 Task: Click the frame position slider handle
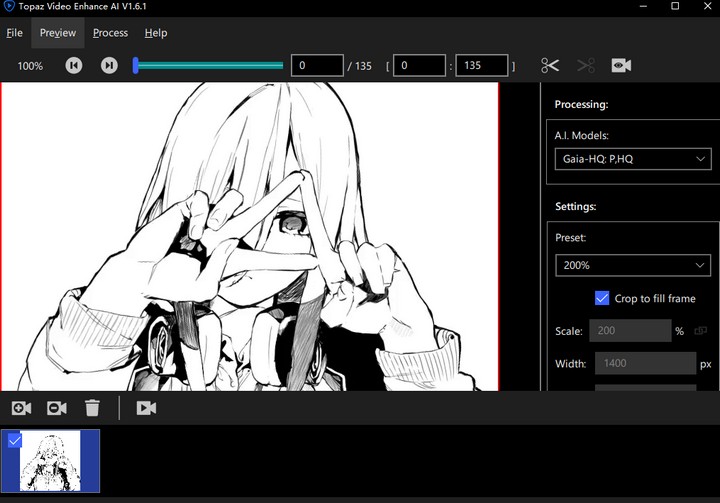(x=135, y=65)
